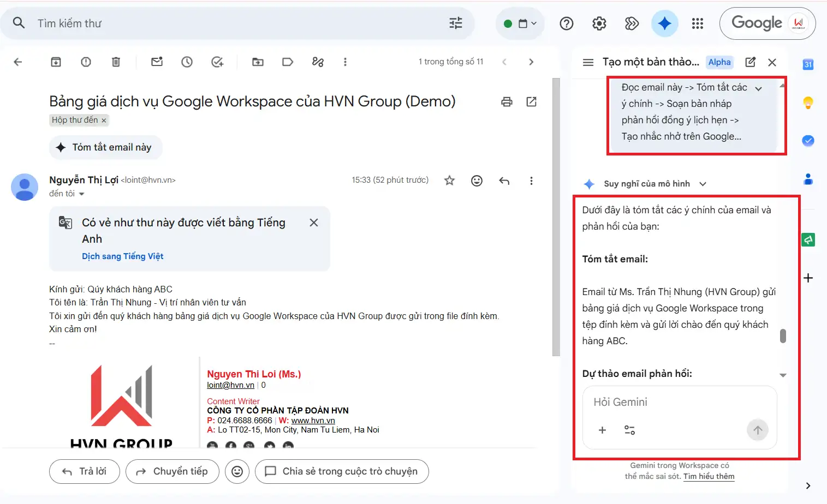This screenshot has height=504, width=827.
Task: Move email to a folder
Action: coord(258,62)
